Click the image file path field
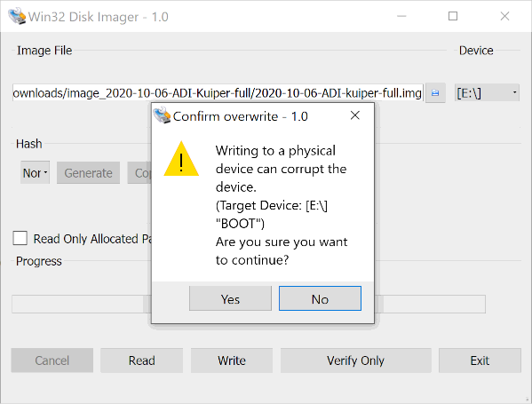Viewport: 532px width, 404px height. click(x=218, y=92)
